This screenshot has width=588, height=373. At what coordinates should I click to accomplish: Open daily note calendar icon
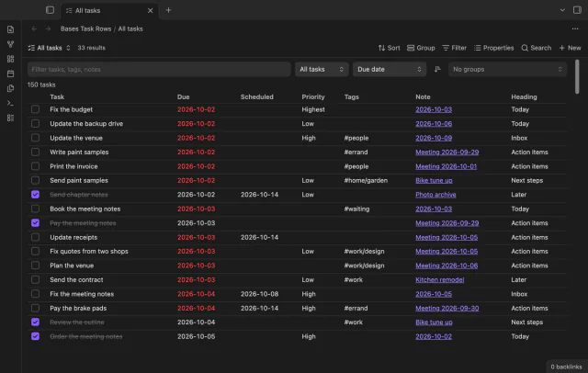click(10, 73)
